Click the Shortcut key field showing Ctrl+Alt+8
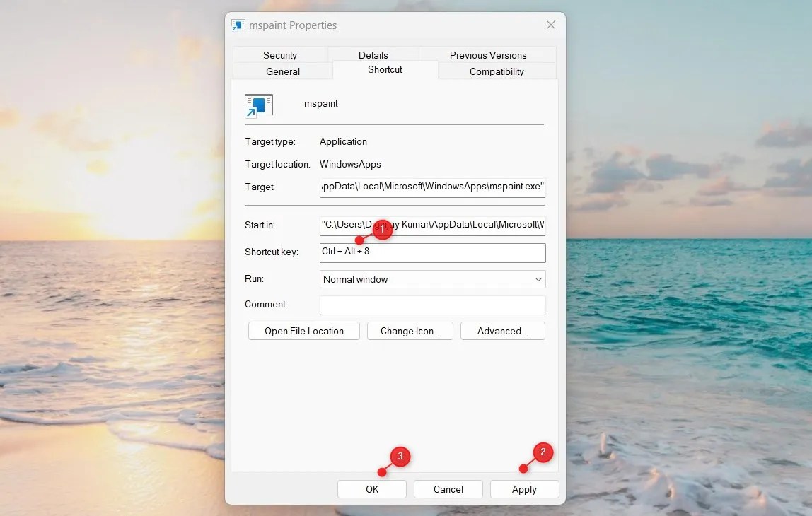Viewport: 812px width, 516px height. (432, 252)
